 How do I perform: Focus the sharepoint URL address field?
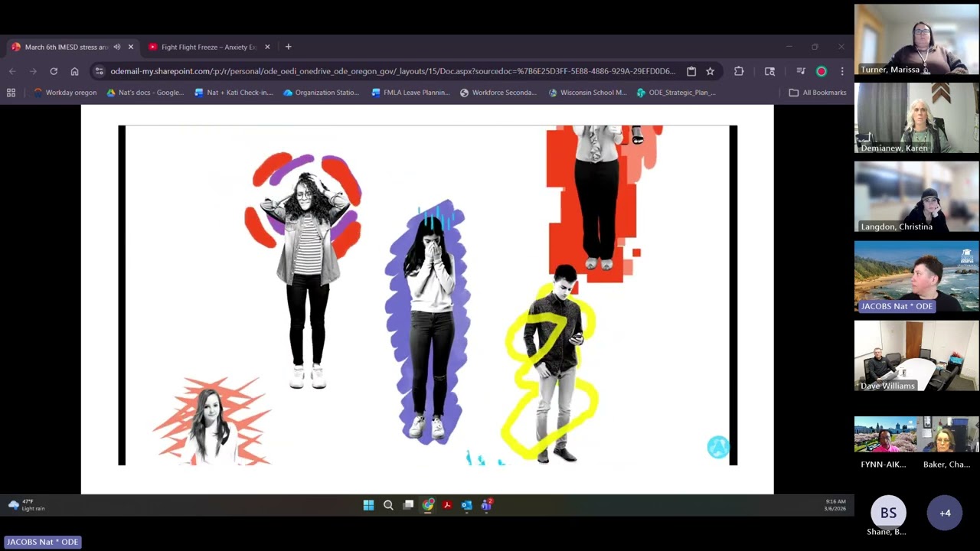click(x=393, y=71)
